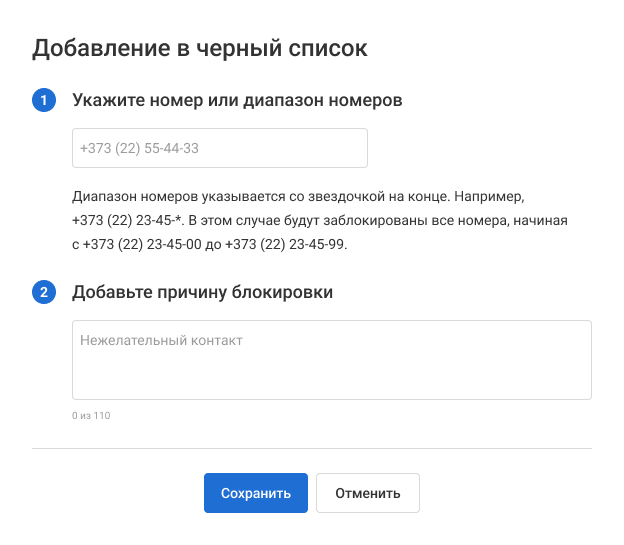The width and height of the screenshot is (624, 545).
Task: Click the 0 из 110 character counter
Action: [91, 415]
